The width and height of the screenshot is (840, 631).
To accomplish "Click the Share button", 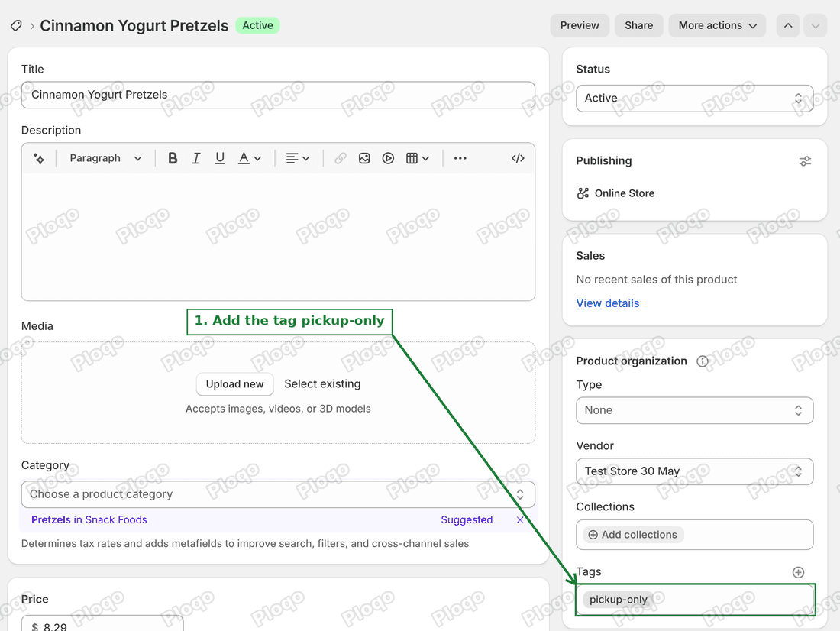I will [638, 25].
